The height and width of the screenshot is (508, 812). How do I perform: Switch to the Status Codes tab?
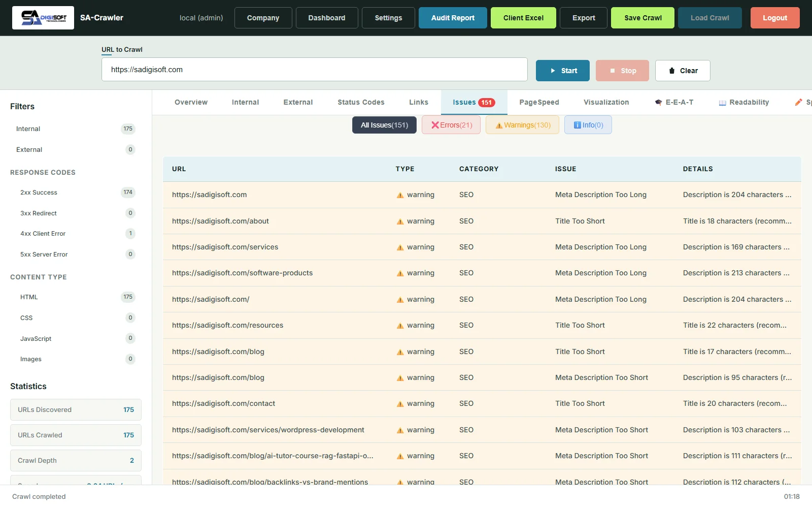point(361,102)
